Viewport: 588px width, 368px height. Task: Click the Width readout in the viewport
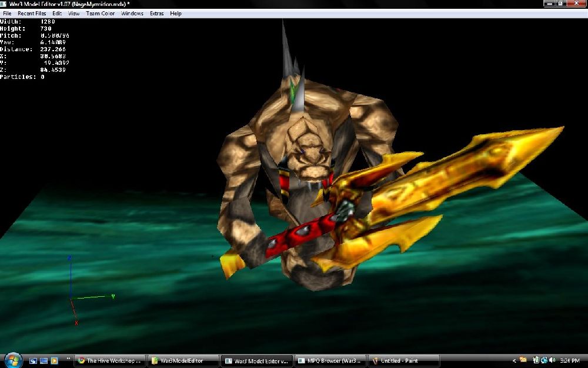(x=28, y=21)
